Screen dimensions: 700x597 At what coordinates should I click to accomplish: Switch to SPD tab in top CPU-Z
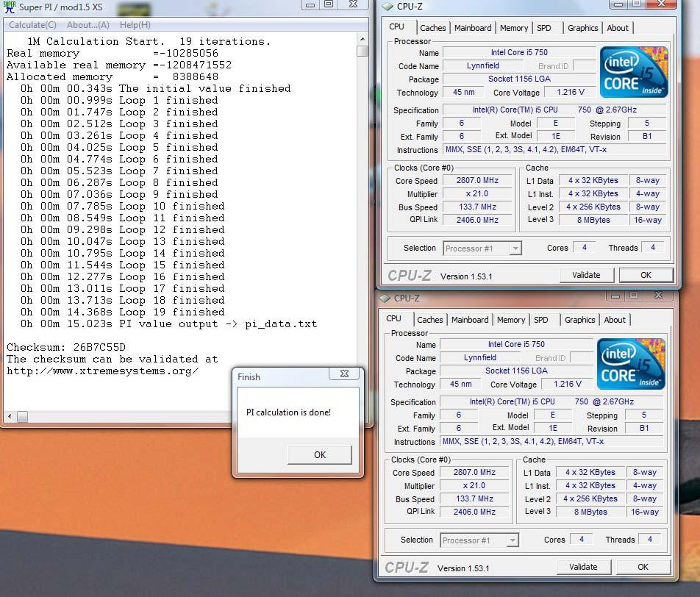point(544,28)
